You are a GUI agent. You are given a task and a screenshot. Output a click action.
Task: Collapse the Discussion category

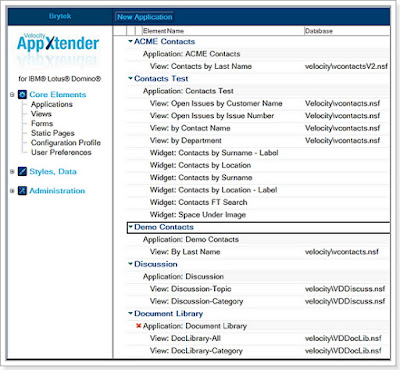pos(130,264)
